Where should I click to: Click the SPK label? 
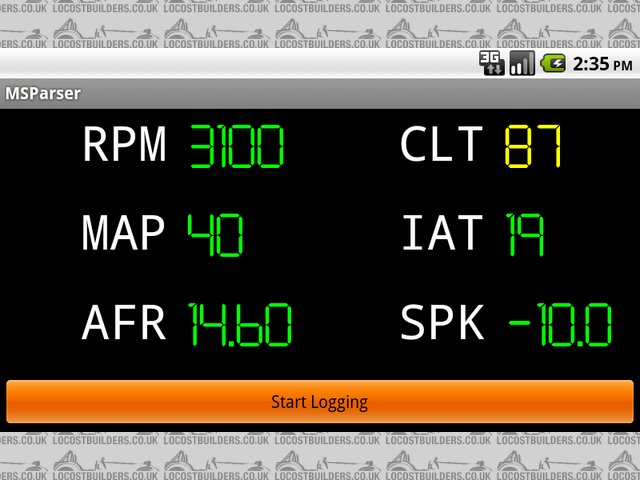point(442,324)
